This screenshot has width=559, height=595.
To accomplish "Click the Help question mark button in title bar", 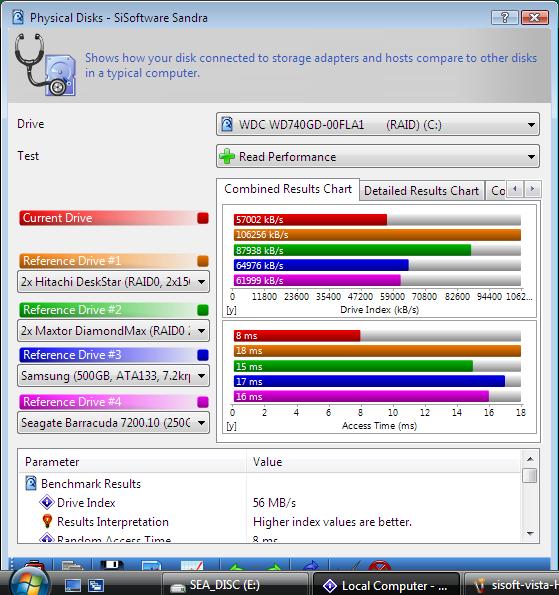I will pyautogui.click(x=504, y=17).
